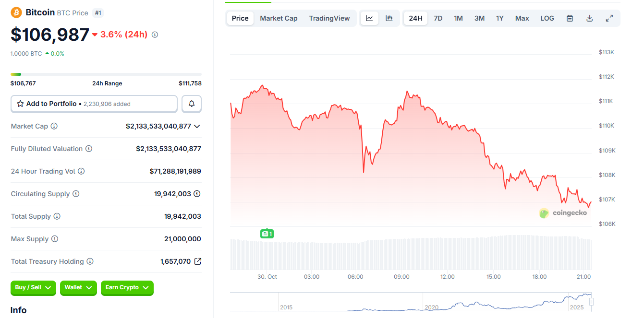
Task: Expand chart to fullscreen with arrows icon
Action: click(609, 18)
